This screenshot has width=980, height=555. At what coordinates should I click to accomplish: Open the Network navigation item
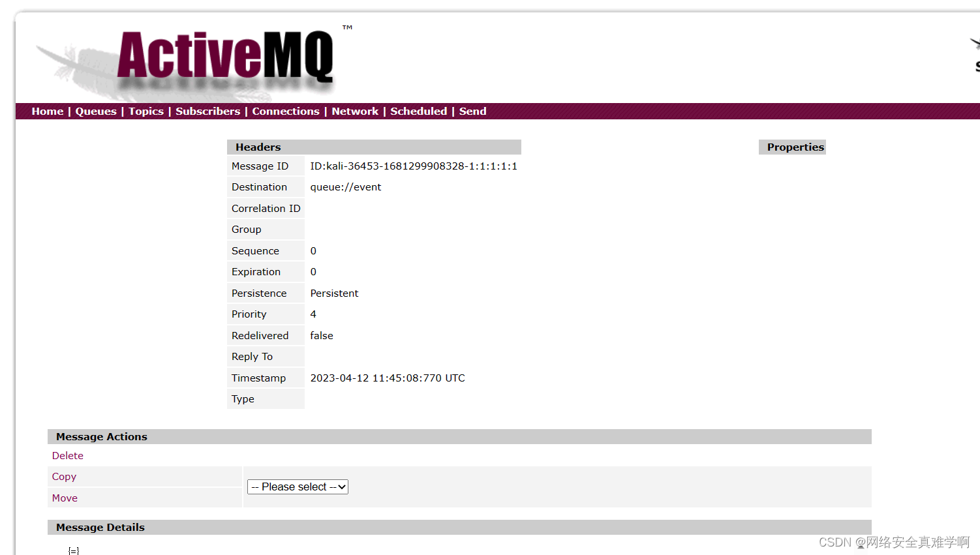(x=354, y=111)
